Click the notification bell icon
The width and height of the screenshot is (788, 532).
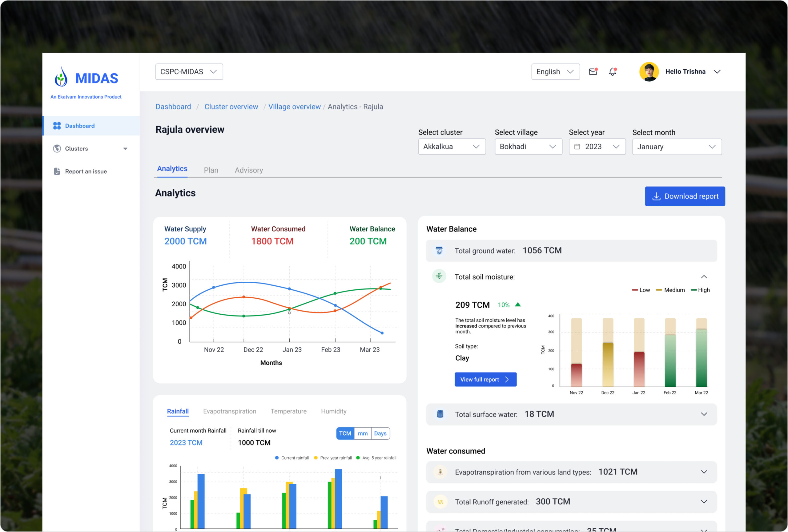pyautogui.click(x=612, y=71)
